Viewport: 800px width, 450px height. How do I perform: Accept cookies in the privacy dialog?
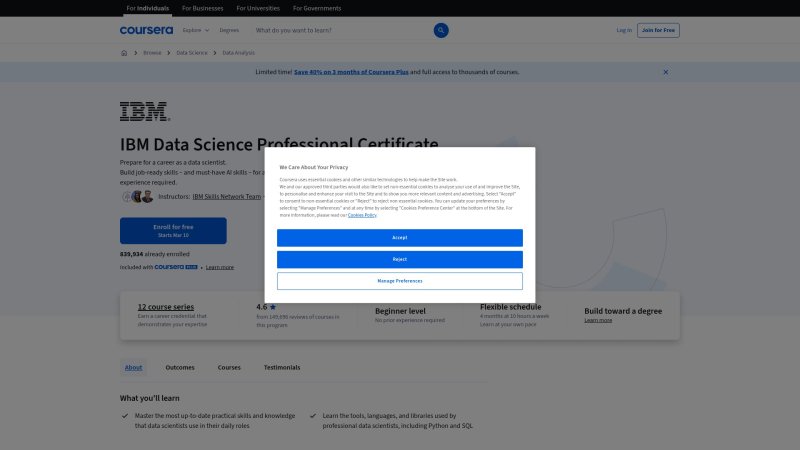(399, 238)
